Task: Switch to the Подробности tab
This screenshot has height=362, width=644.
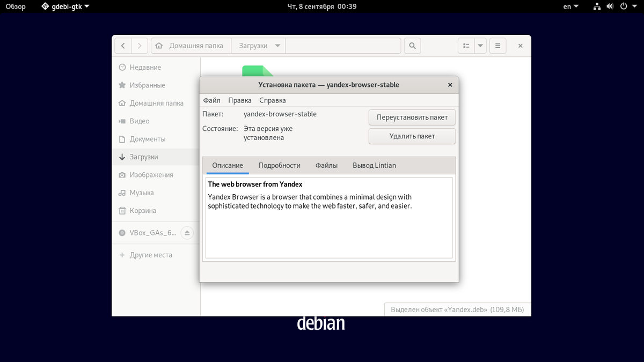Action: point(279,165)
